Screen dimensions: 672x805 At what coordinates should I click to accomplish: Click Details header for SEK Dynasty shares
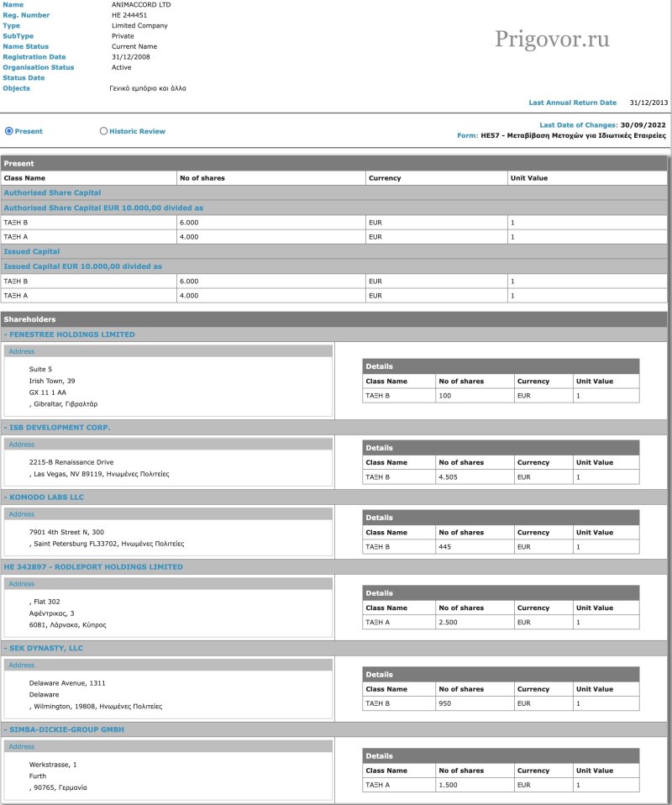click(x=379, y=674)
